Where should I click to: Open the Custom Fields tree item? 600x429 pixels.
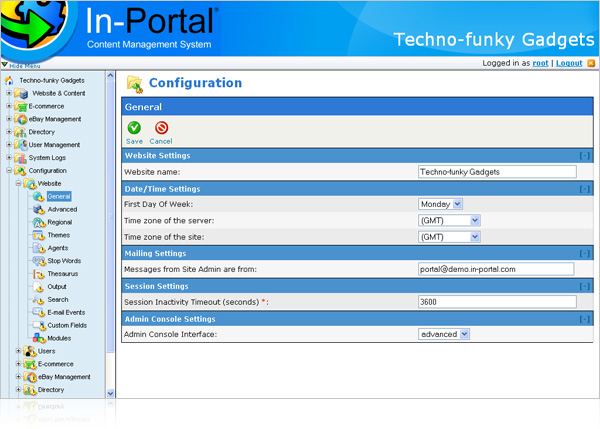tap(67, 325)
